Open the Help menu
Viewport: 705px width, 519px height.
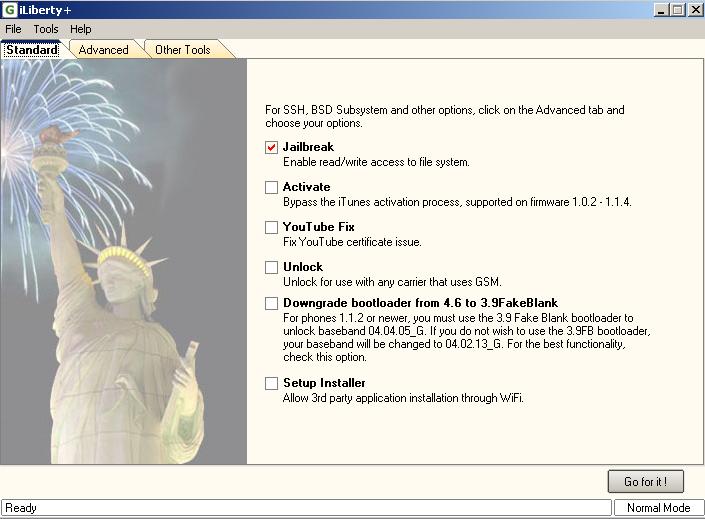81,29
